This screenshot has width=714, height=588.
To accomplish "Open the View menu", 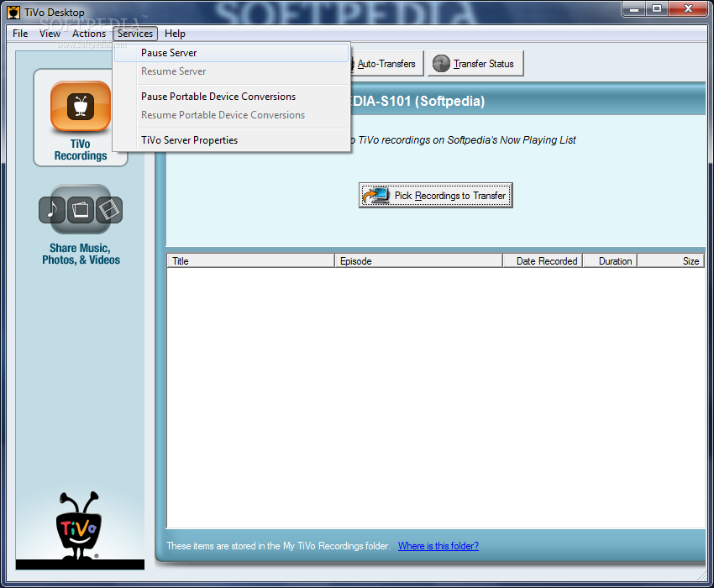I will [x=50, y=34].
